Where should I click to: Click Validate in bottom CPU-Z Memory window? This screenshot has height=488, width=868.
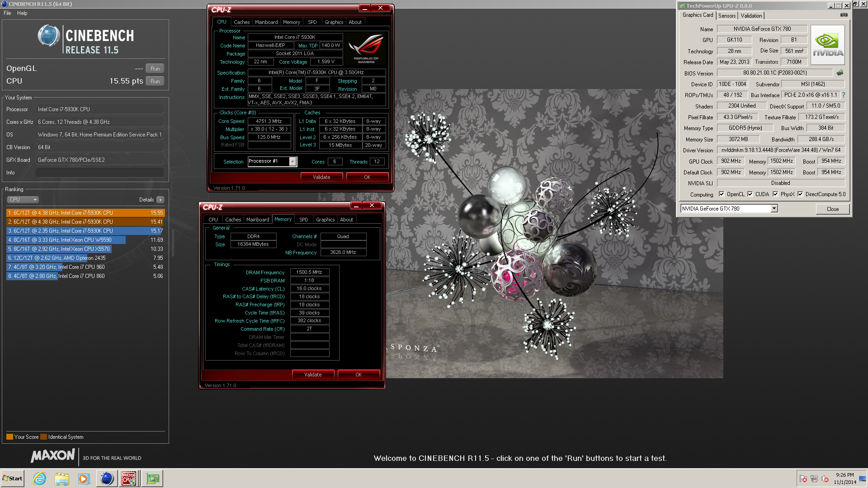click(x=313, y=375)
